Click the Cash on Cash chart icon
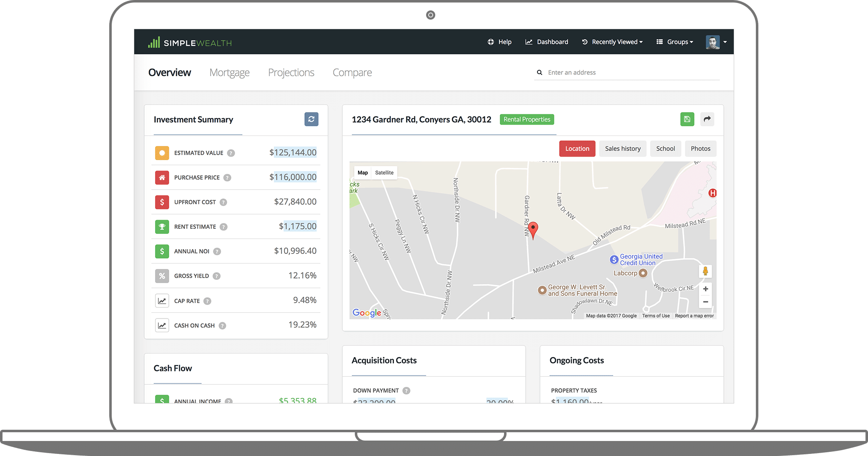This screenshot has height=456, width=868. pyautogui.click(x=162, y=326)
